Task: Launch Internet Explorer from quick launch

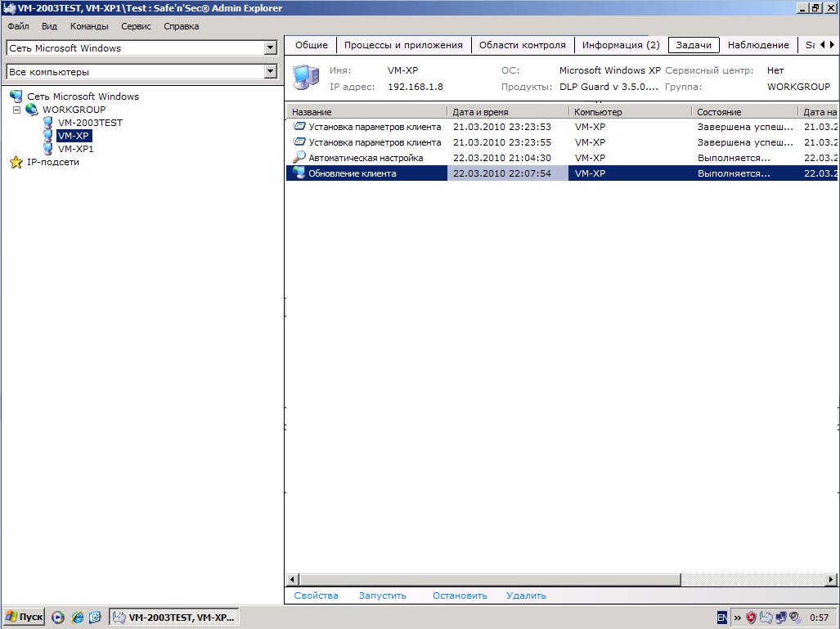Action: 78,618
